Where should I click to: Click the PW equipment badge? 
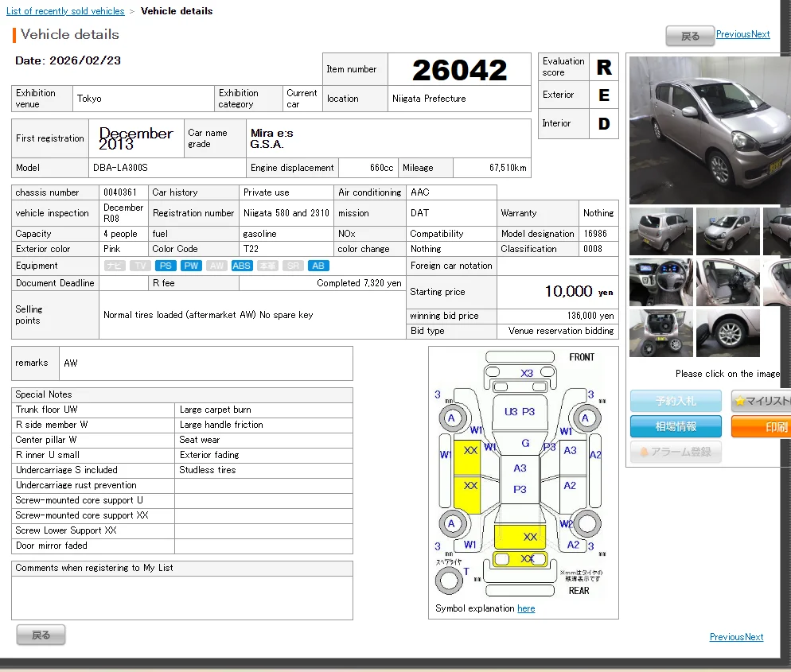[x=191, y=266]
